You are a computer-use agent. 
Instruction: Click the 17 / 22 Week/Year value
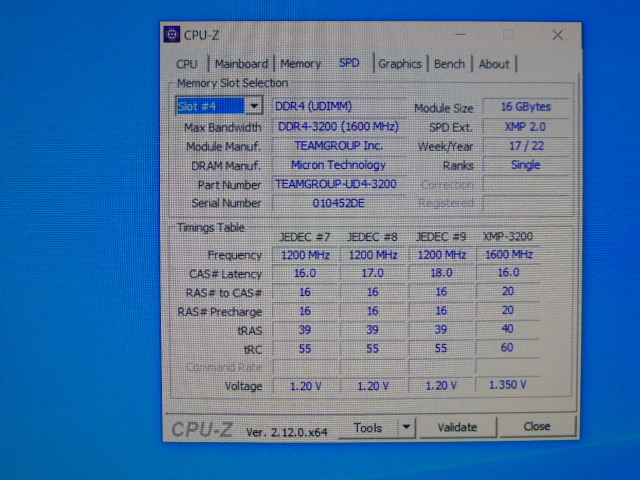click(526, 146)
